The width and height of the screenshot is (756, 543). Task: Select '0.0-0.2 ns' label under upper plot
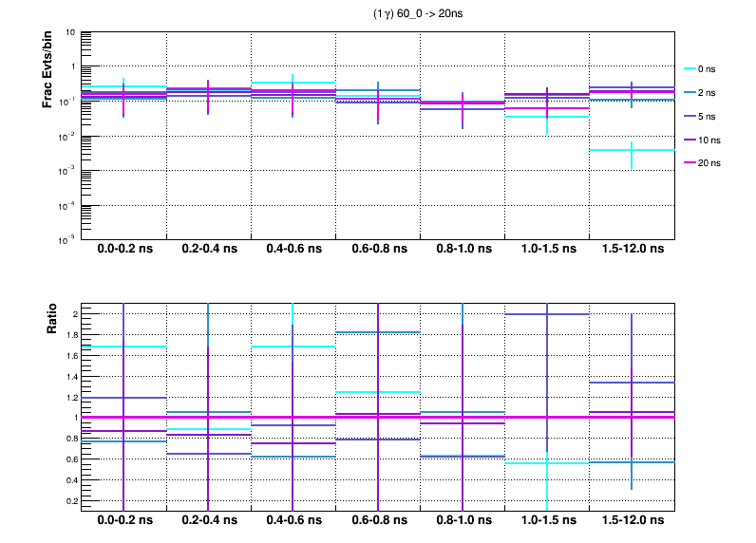pyautogui.click(x=124, y=250)
